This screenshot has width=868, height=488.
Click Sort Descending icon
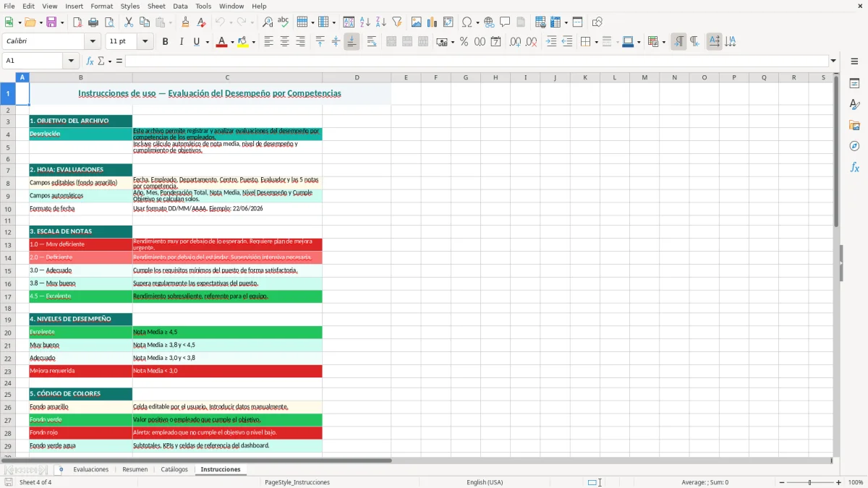(381, 22)
